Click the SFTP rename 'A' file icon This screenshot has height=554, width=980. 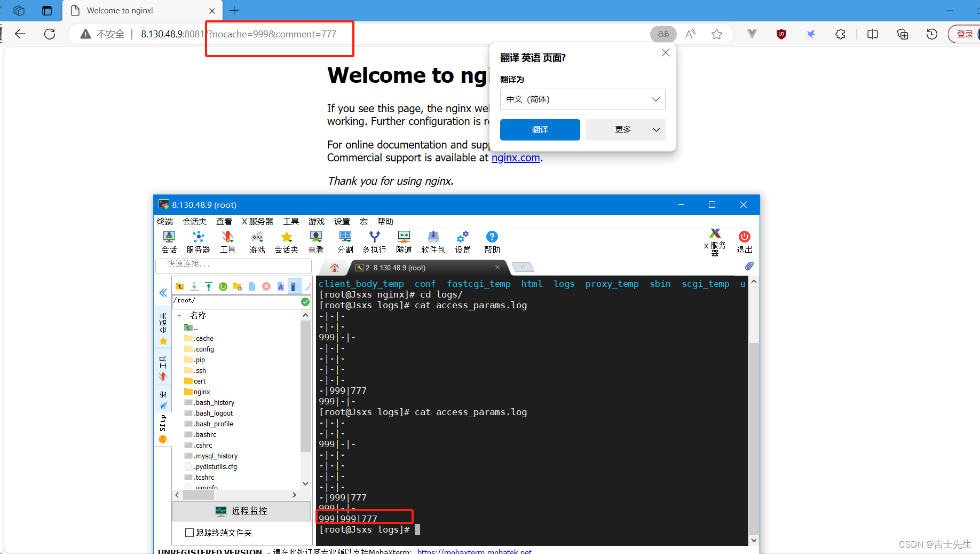click(x=281, y=286)
